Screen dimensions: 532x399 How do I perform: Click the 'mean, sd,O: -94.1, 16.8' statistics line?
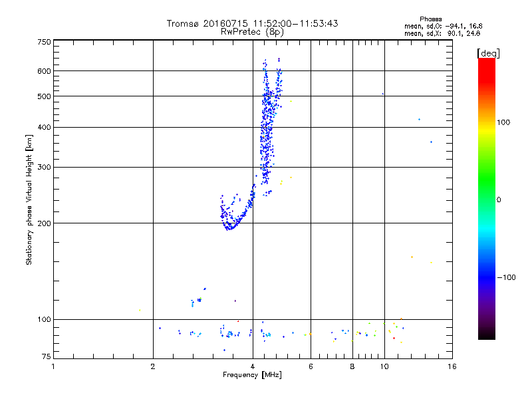[x=444, y=26]
